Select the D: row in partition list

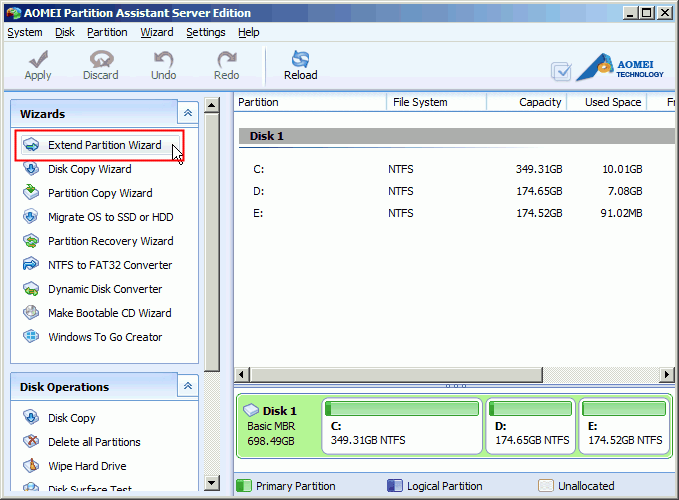click(456, 191)
